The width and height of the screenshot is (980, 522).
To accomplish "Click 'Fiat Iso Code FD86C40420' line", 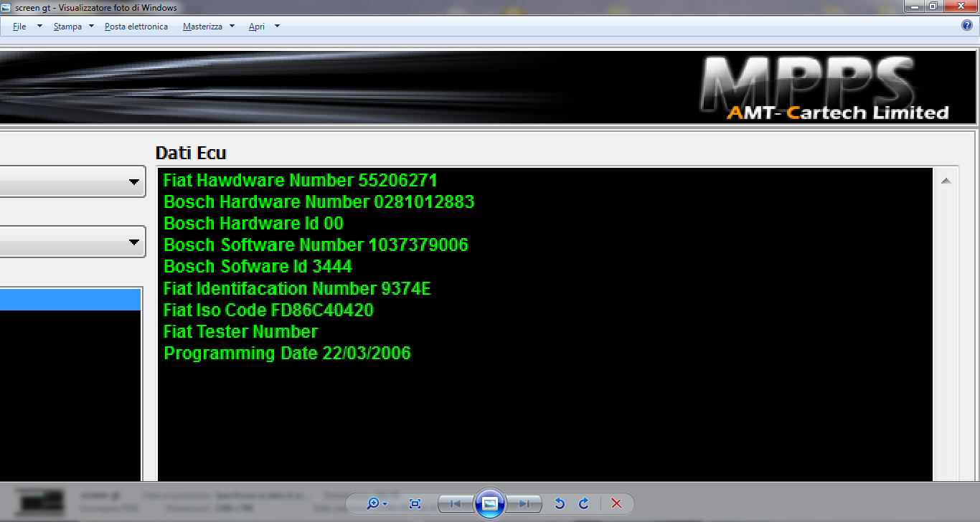I will [269, 310].
